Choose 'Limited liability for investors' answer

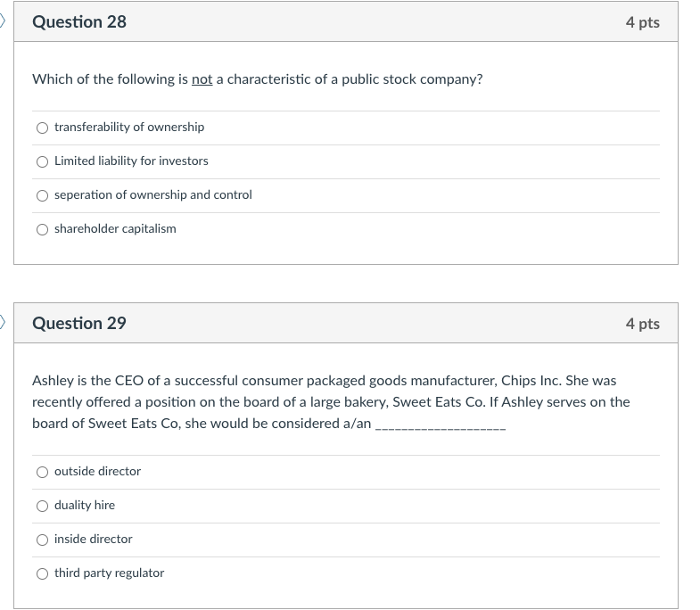(42, 161)
